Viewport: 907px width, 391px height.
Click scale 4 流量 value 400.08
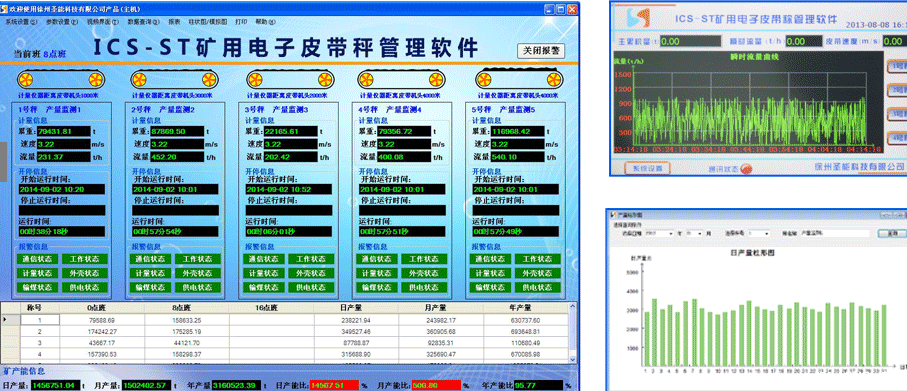(404, 157)
